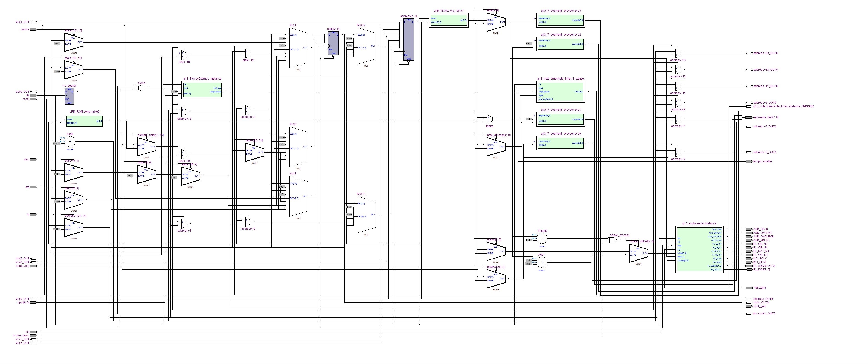The height and width of the screenshot is (364, 868).
Task: Click the Equal0 comparator circle
Action: 542,239
